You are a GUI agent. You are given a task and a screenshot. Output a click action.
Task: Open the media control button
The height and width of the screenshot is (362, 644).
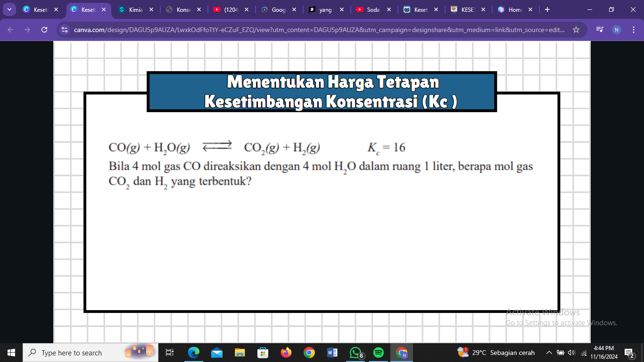click(600, 30)
